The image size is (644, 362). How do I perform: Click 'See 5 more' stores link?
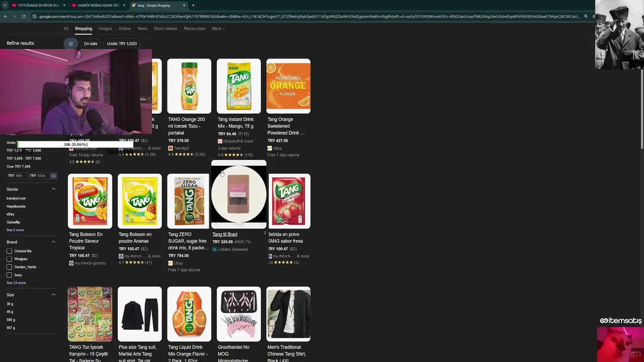click(x=15, y=230)
